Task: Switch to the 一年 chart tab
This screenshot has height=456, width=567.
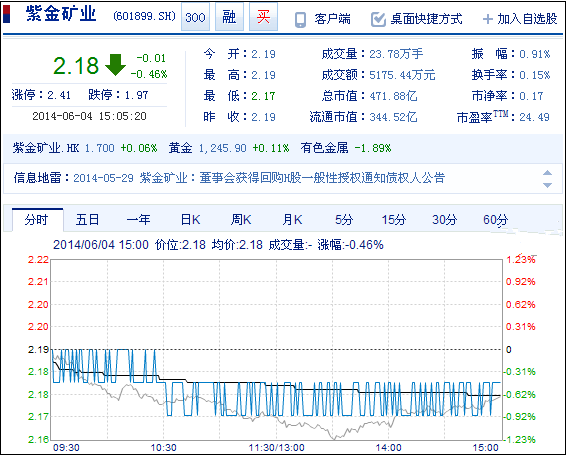Action: coord(138,220)
